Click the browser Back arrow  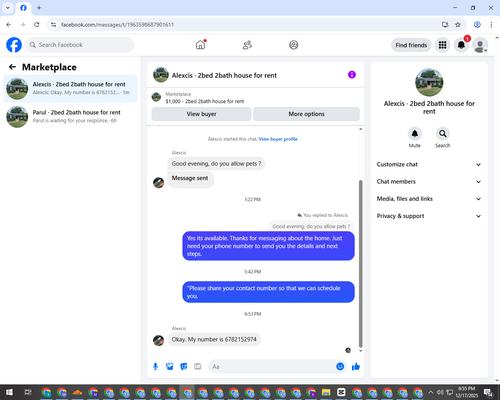pos(9,25)
